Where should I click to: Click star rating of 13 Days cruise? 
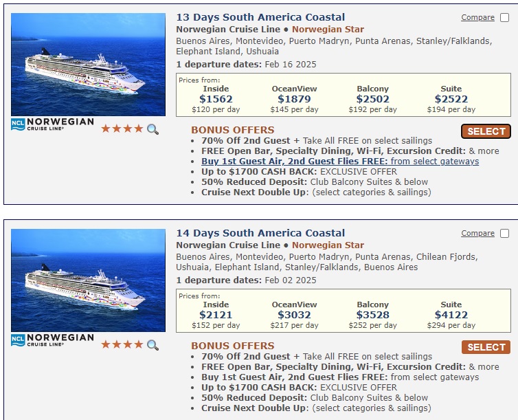pos(122,129)
